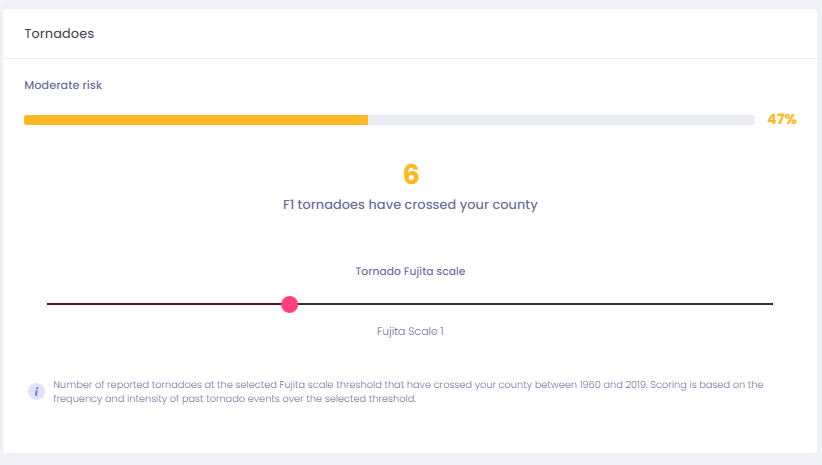This screenshot has height=465, width=822.
Task: Click the orange filled part of risk bar
Action: pos(196,120)
